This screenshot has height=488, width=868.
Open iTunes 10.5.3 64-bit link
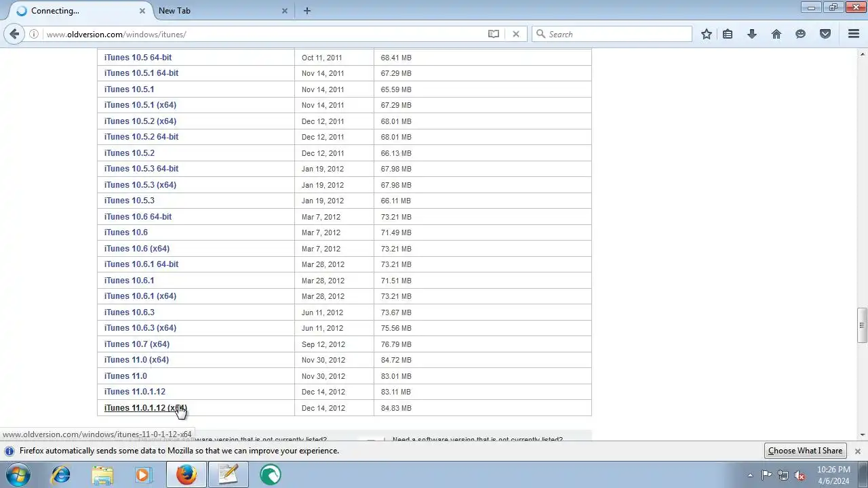tap(141, 169)
